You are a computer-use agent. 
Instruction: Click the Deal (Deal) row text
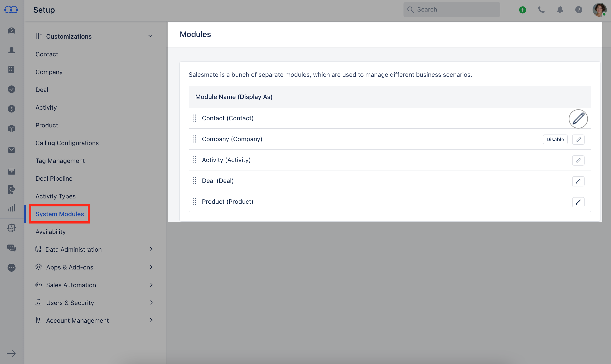[x=218, y=180]
